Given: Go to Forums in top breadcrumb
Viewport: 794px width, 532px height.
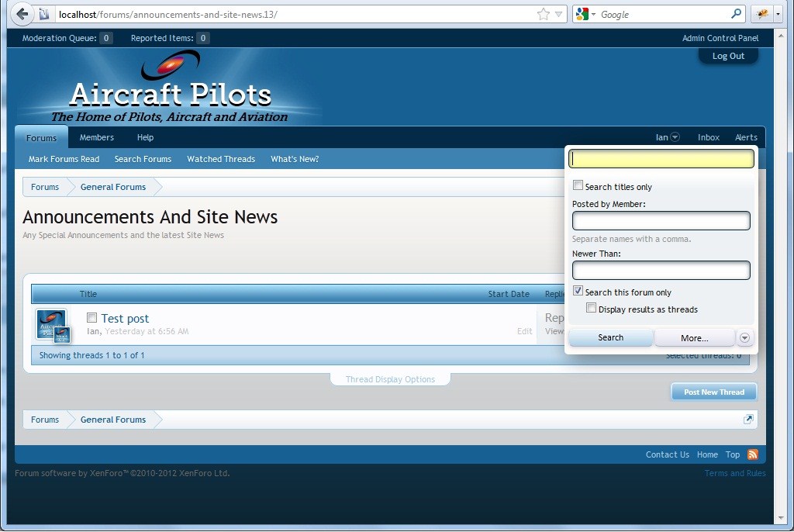Looking at the screenshot, I should [44, 187].
